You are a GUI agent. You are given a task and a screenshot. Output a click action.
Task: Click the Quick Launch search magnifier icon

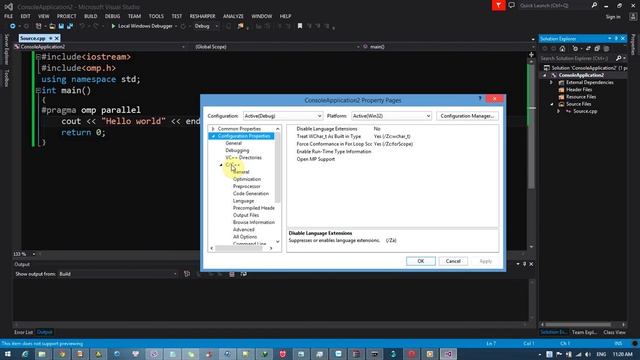(594, 5)
